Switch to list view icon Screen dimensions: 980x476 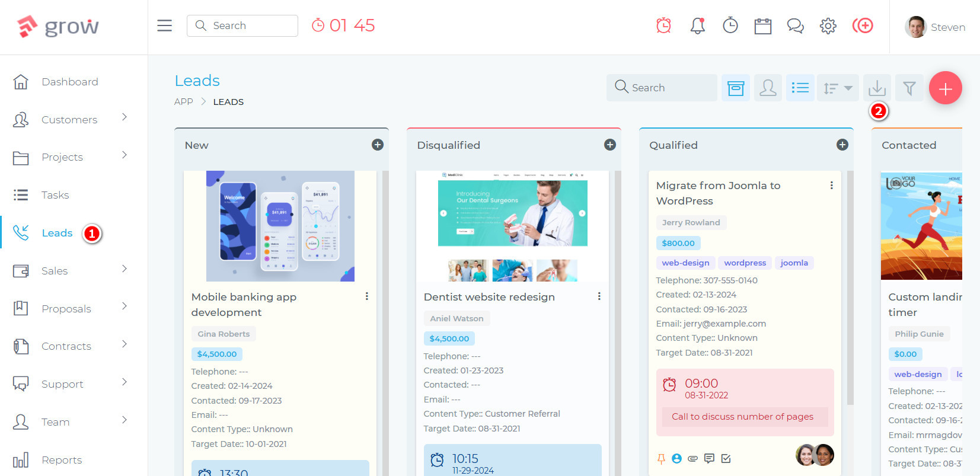[x=800, y=88]
